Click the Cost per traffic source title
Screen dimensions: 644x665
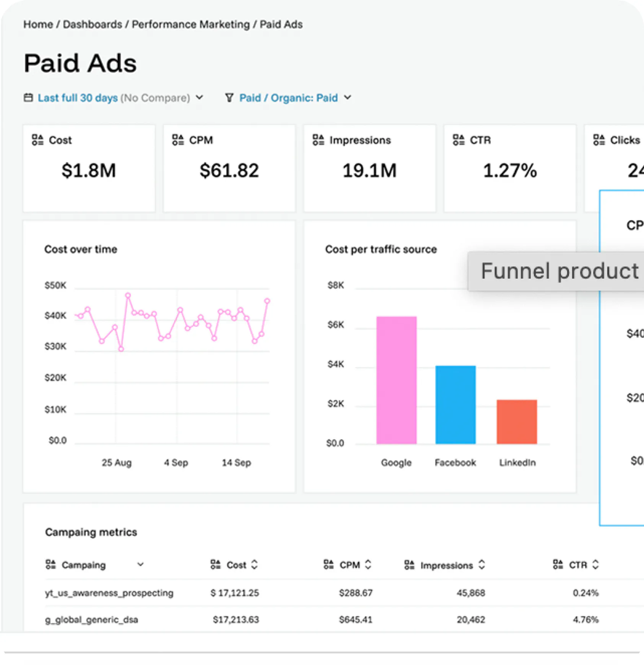coord(381,249)
